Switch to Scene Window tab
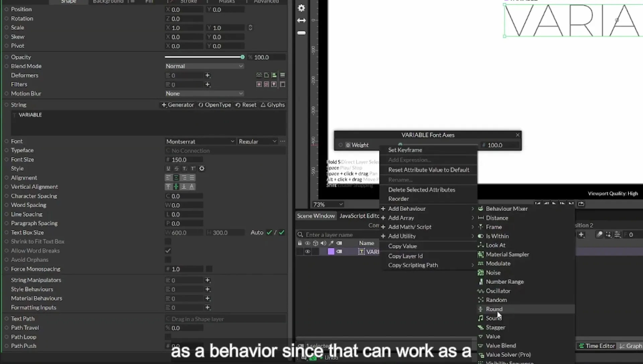The image size is (643, 364). pos(316,216)
